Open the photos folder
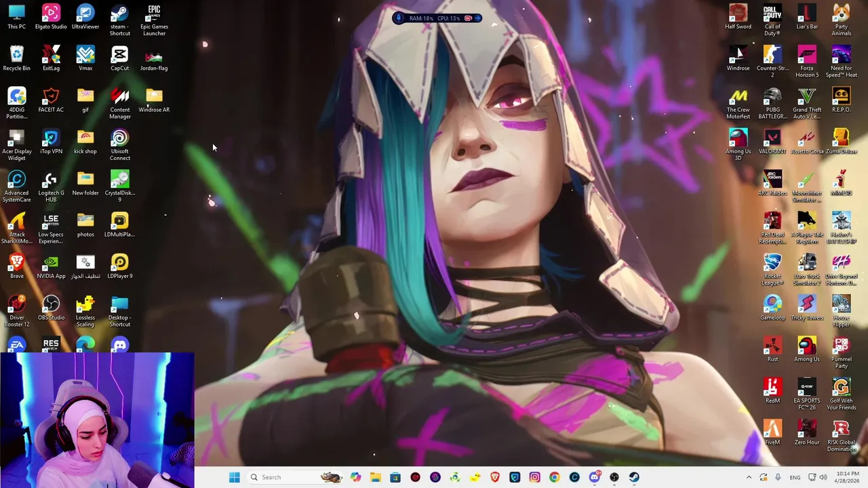 [85, 225]
